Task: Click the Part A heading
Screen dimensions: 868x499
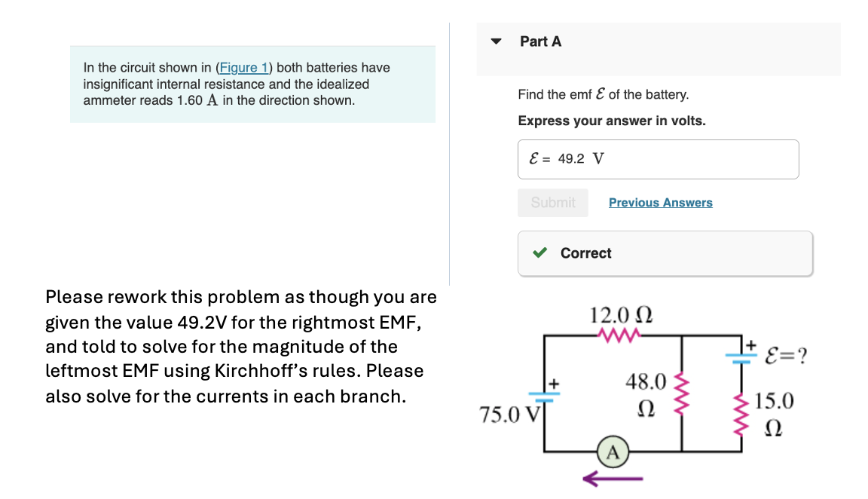Action: (x=540, y=41)
